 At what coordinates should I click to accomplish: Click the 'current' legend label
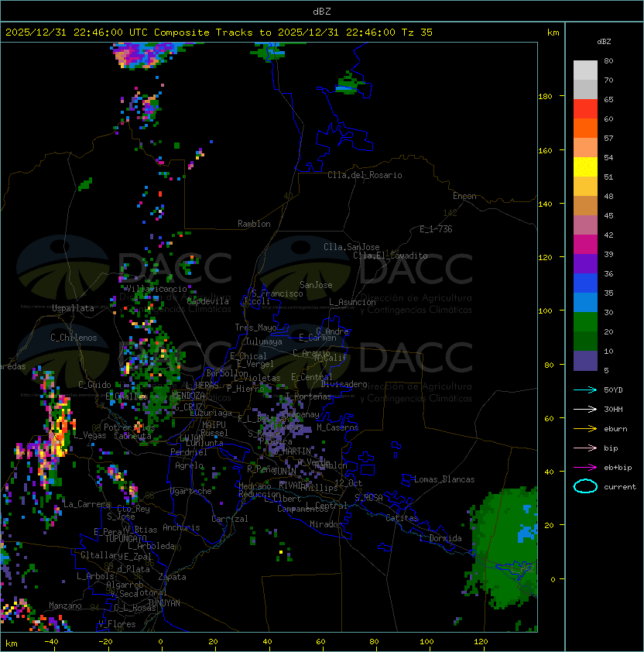[620, 487]
